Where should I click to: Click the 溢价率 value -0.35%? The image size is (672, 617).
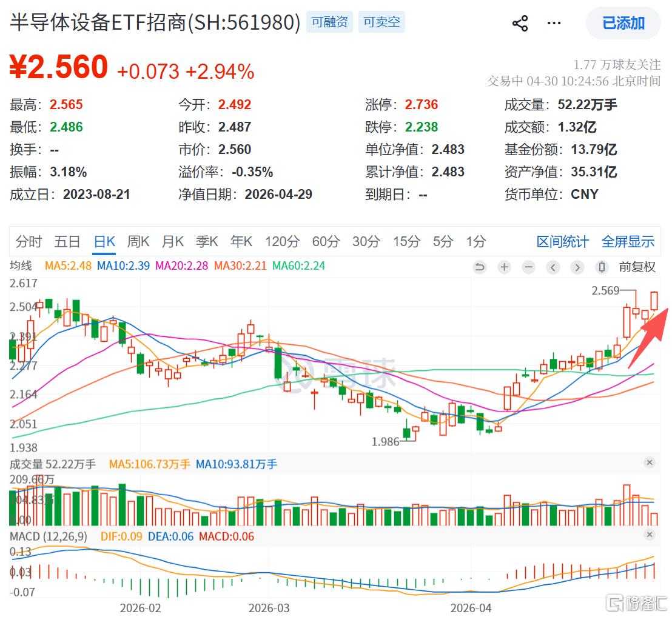(252, 172)
